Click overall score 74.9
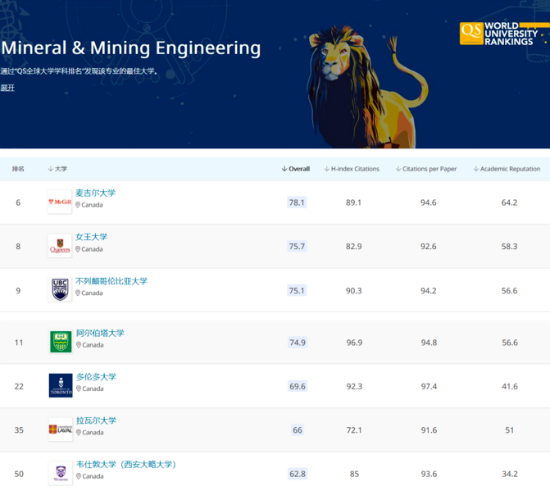 pos(297,342)
